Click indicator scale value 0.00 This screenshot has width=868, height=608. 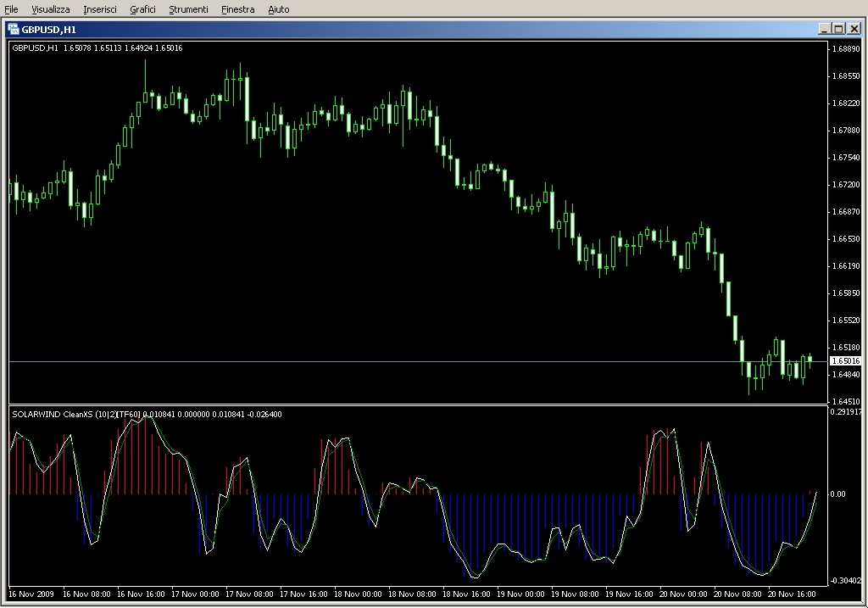tap(838, 494)
